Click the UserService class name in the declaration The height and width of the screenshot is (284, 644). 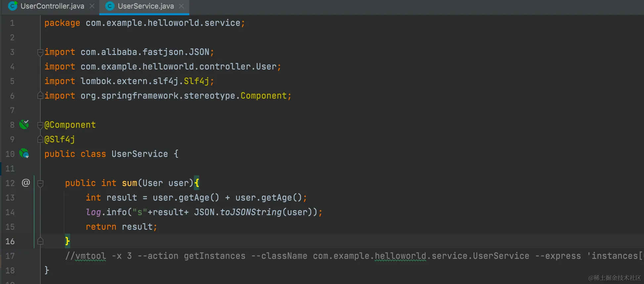coord(140,154)
